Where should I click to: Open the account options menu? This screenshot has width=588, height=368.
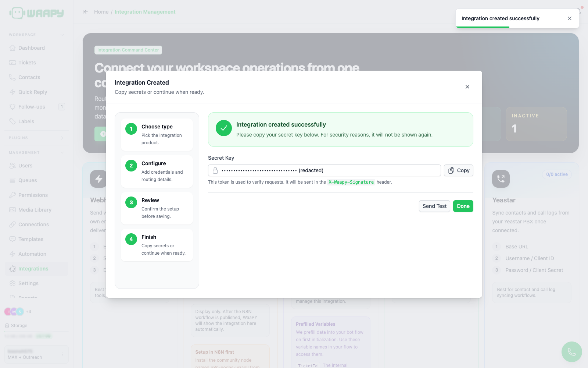tap(62, 354)
